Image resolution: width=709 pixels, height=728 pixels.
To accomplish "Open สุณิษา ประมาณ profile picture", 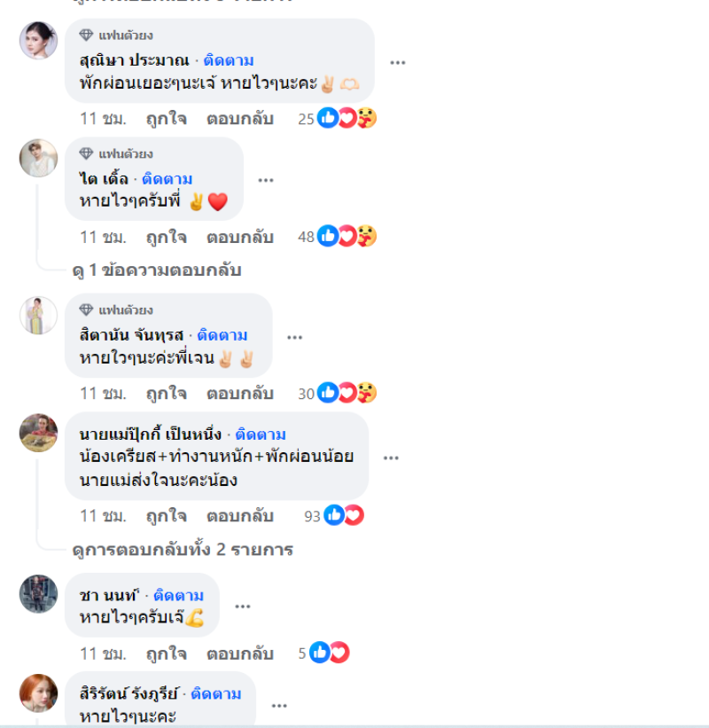I will [x=38, y=40].
